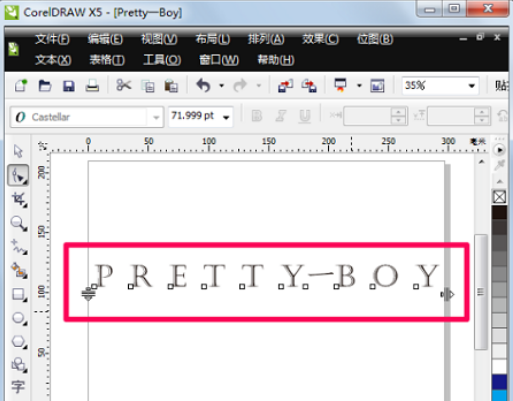Click the eyedropper on color palette
The height and width of the screenshot is (401, 513).
pos(499,165)
